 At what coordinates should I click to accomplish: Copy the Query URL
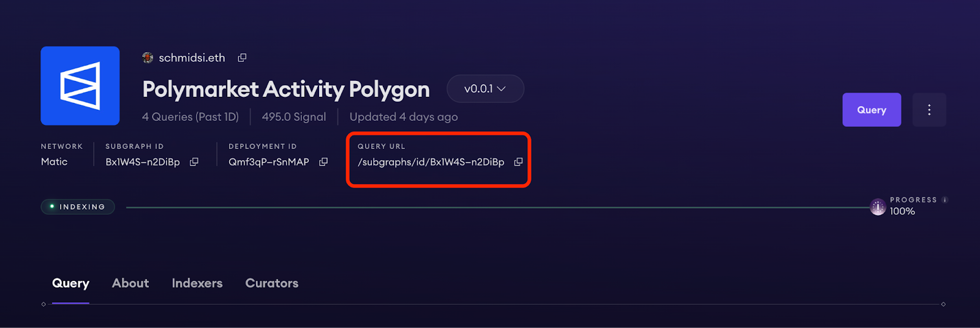pyautogui.click(x=518, y=162)
